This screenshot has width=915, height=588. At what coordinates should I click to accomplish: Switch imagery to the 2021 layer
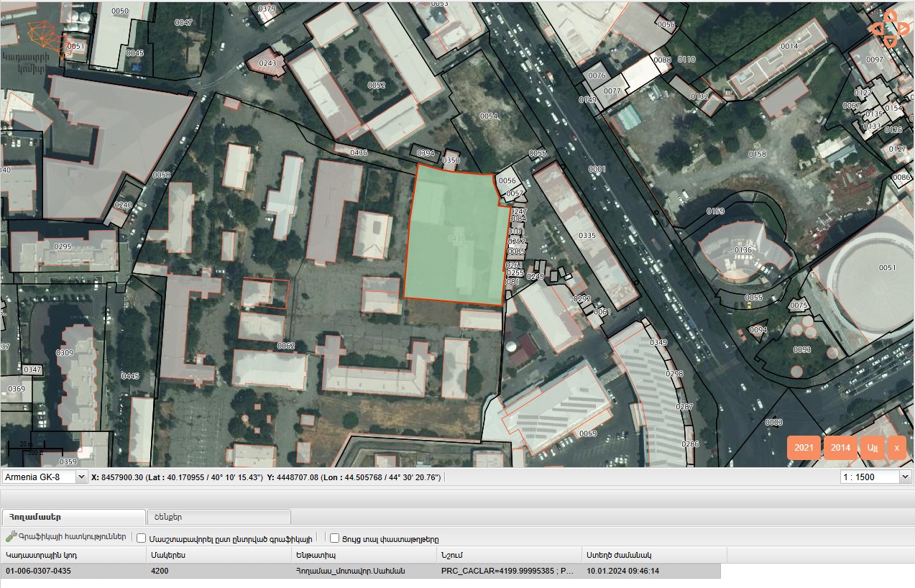[804, 448]
